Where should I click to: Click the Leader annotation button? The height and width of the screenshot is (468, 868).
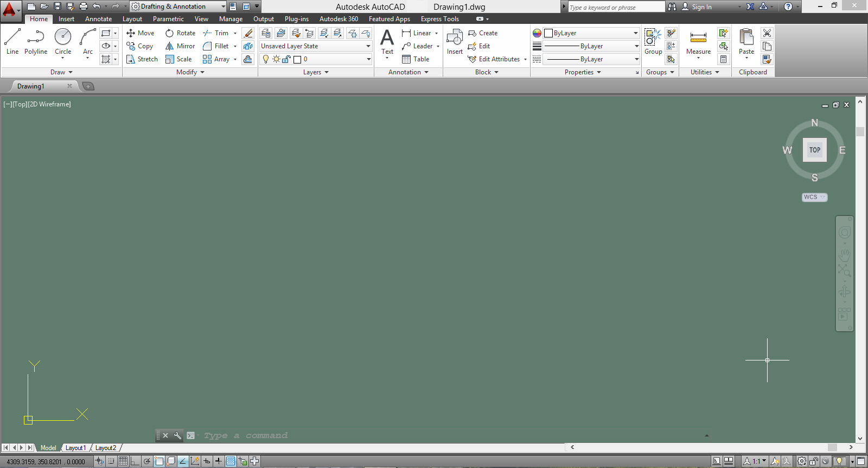click(417, 46)
